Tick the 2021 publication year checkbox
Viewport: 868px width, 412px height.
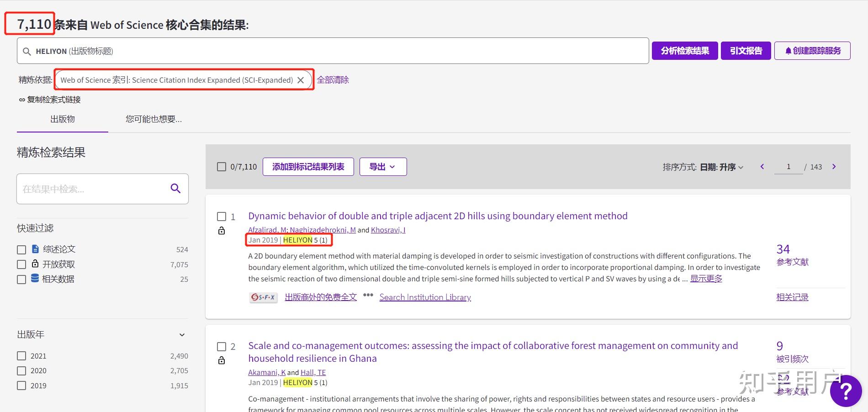tap(21, 356)
